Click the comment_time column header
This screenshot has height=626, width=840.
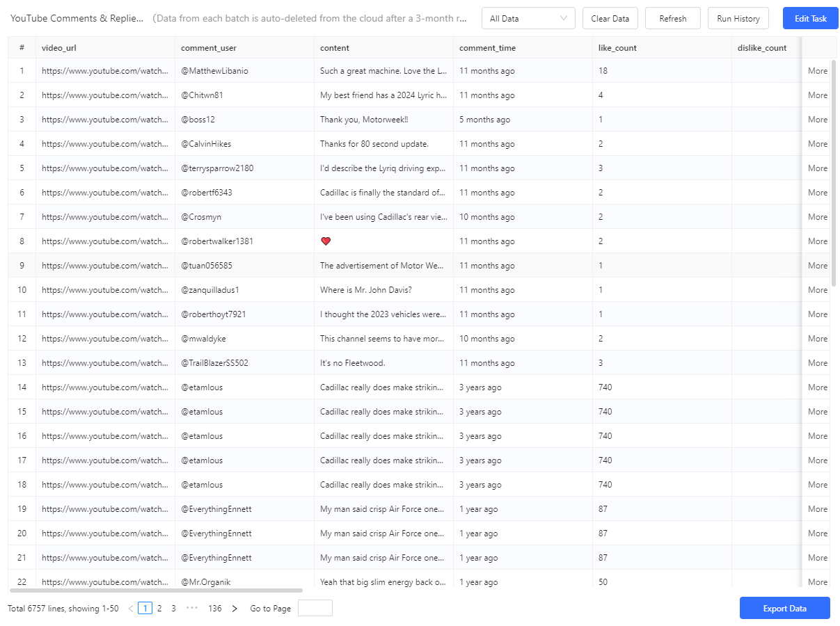(x=487, y=48)
